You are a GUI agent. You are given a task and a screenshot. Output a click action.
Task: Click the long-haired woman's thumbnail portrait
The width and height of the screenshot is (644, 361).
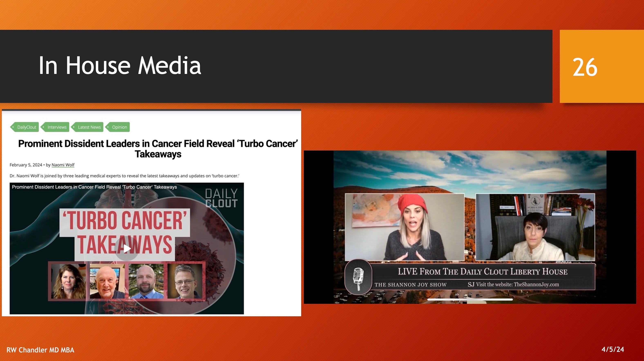[x=68, y=281]
